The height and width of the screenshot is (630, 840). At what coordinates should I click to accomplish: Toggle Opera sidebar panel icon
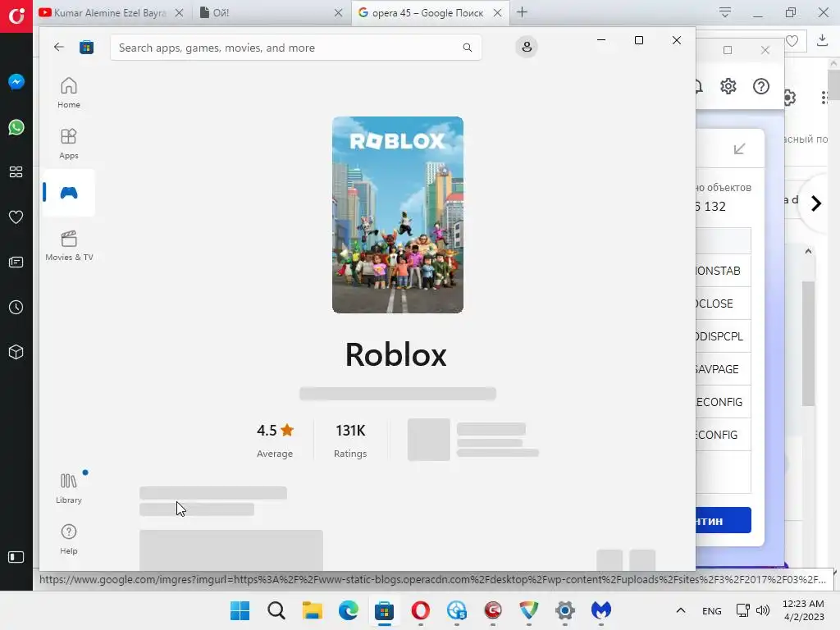click(x=16, y=557)
